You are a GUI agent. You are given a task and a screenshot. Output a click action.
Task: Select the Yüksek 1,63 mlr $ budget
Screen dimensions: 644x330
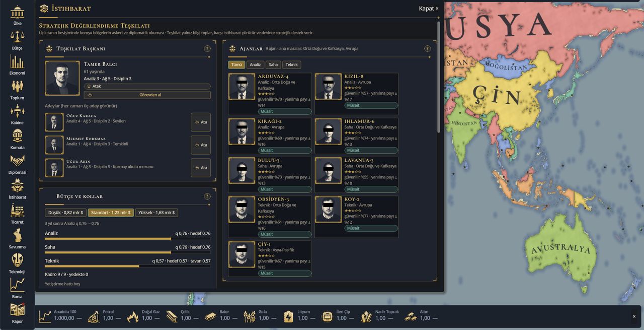click(156, 213)
